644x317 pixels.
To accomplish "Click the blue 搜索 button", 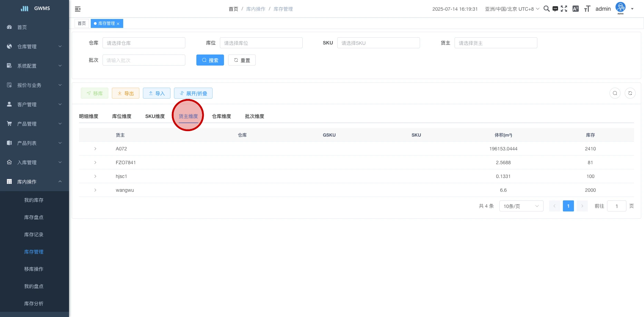I will point(210,60).
